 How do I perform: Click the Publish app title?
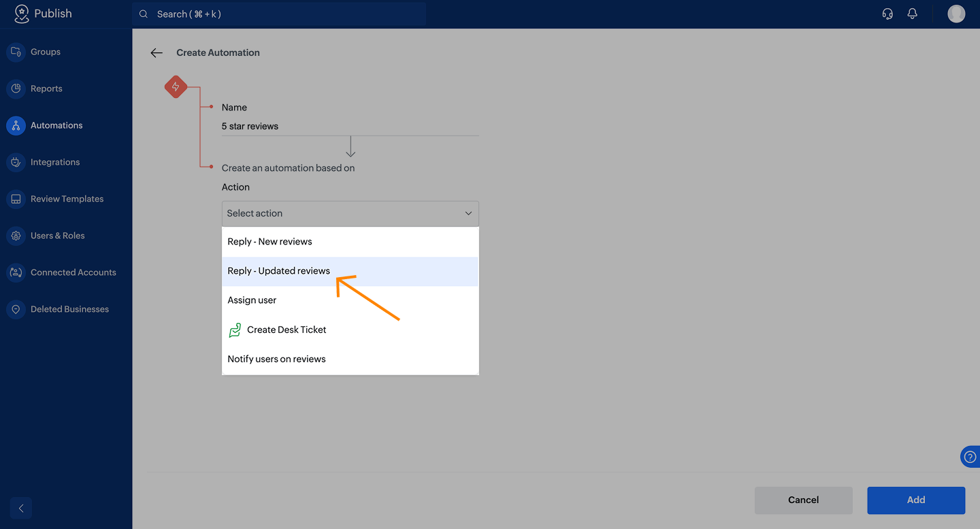[x=53, y=14]
